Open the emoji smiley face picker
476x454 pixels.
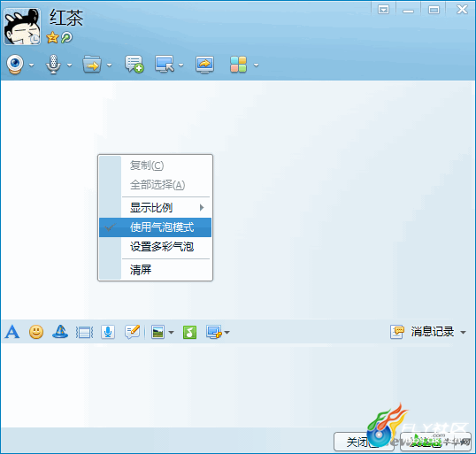[36, 332]
